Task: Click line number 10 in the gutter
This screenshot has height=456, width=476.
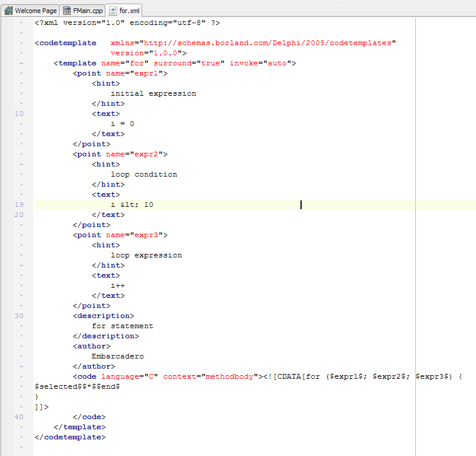Action: [19, 114]
